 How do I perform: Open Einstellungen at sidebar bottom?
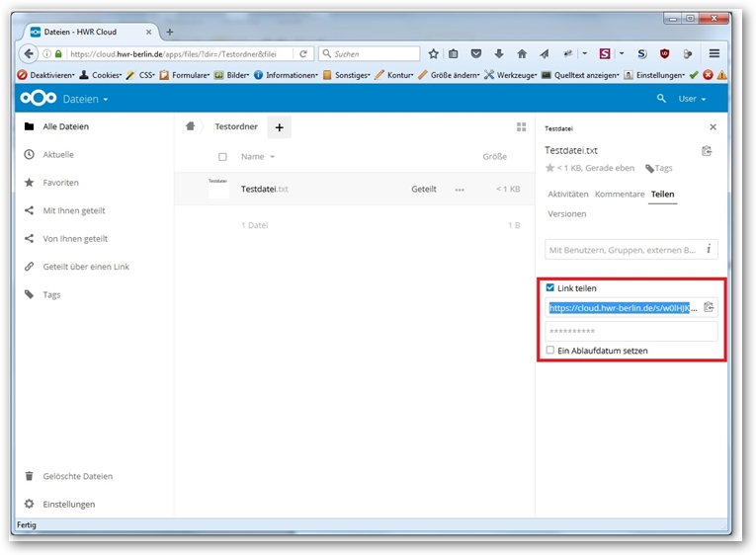[x=68, y=504]
